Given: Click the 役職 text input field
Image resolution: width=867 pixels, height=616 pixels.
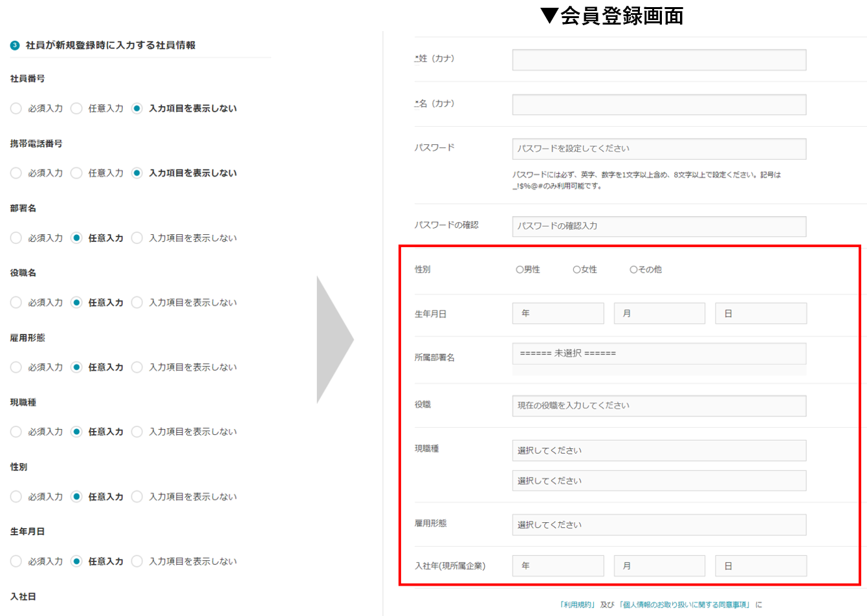Looking at the screenshot, I should 659,406.
